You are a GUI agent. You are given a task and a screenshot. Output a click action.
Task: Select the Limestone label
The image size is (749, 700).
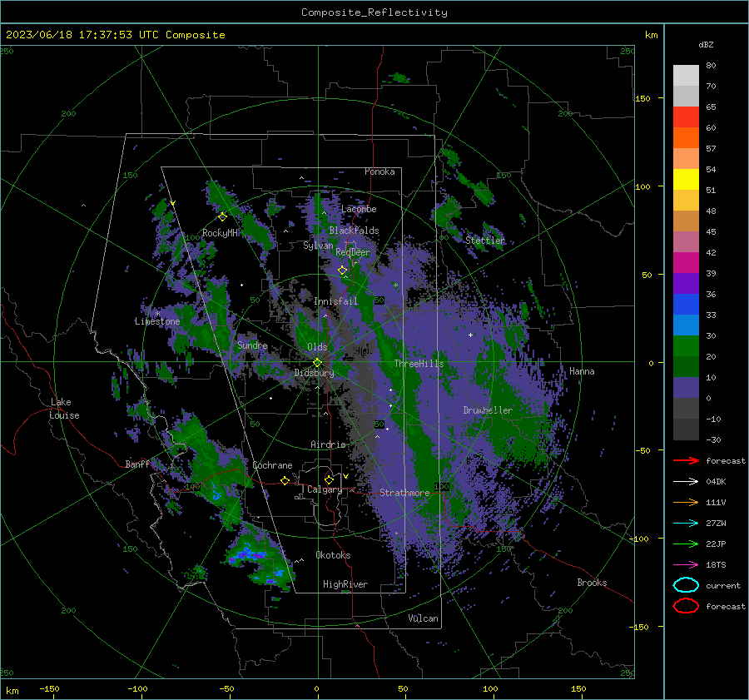pyautogui.click(x=157, y=321)
